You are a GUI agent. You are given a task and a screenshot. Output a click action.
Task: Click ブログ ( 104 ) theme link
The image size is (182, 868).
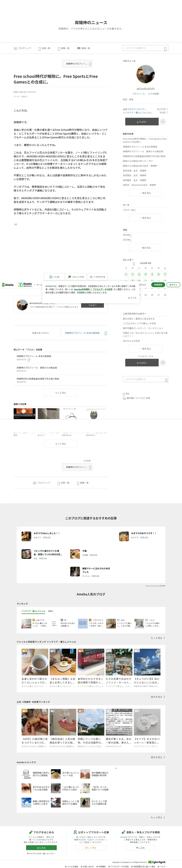coord(129,210)
